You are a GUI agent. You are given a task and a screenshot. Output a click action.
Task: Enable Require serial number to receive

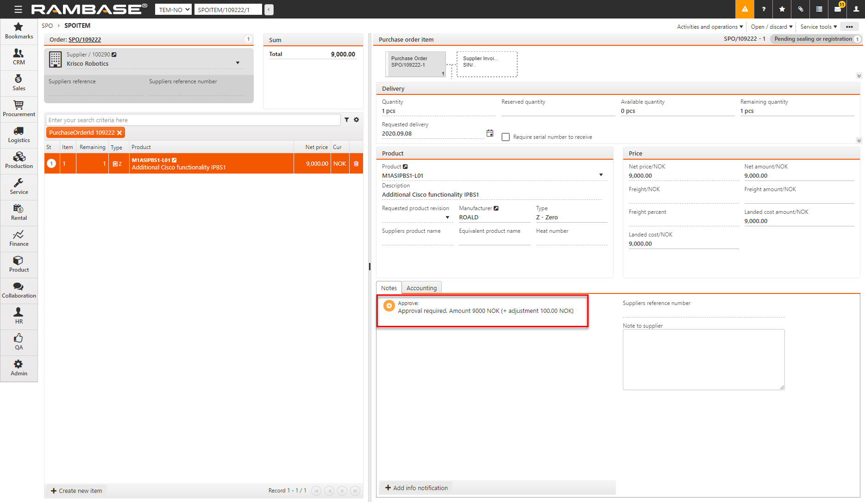pos(506,137)
